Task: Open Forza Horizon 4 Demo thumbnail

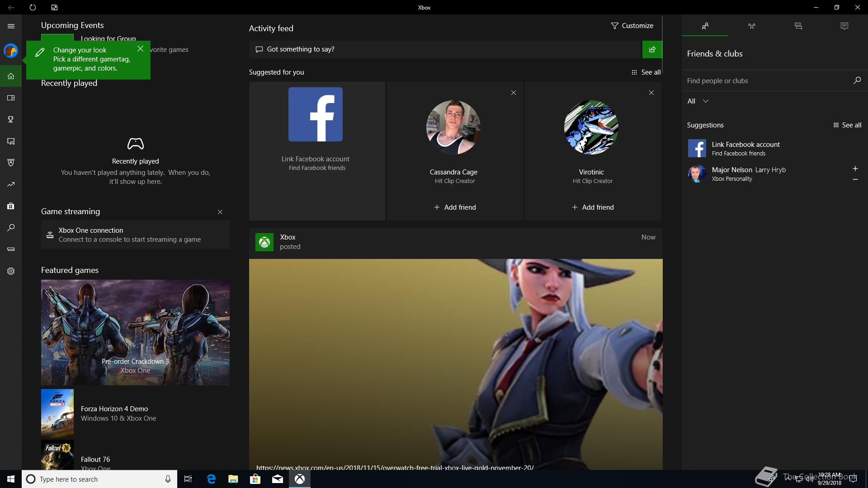Action: pos(57,413)
